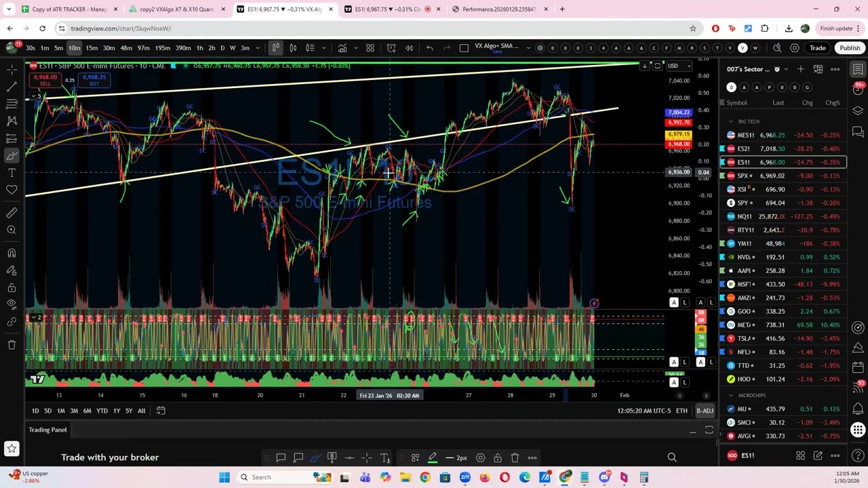This screenshot has width=868, height=488.
Task: Click the drawing toolbar delete trash icon
Action: (515, 458)
